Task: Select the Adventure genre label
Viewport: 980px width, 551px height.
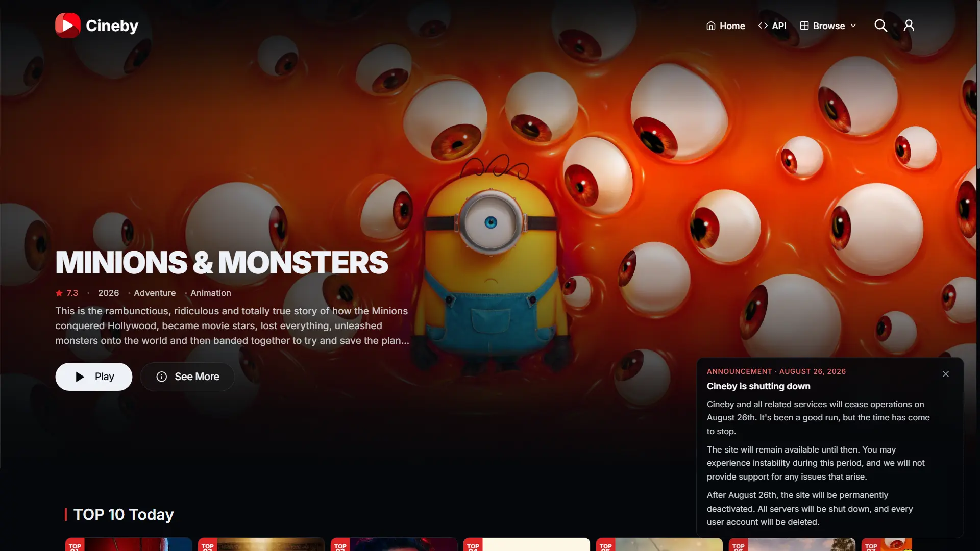Action: [x=155, y=293]
